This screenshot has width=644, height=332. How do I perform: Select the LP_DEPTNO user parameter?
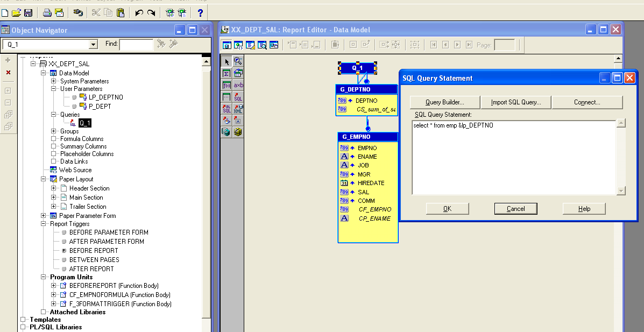(x=105, y=97)
